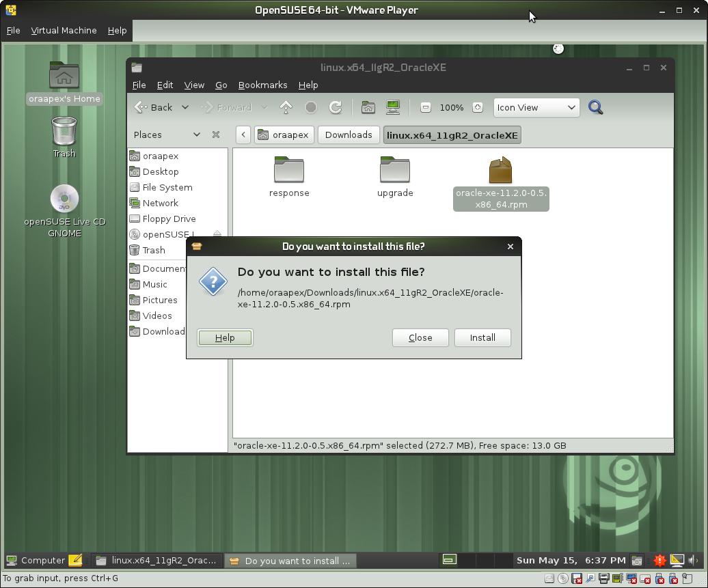The image size is (708, 588).
Task: Click Help in the install dialog
Action: point(225,337)
